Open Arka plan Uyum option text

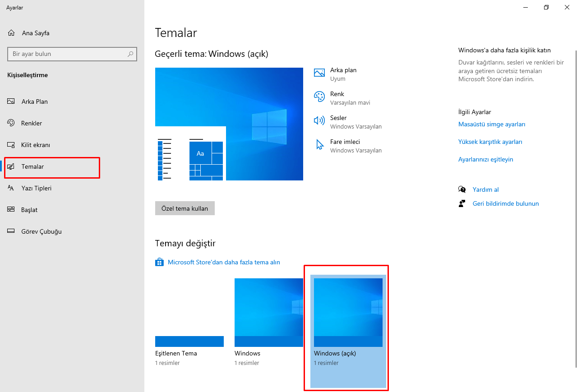tap(343, 74)
